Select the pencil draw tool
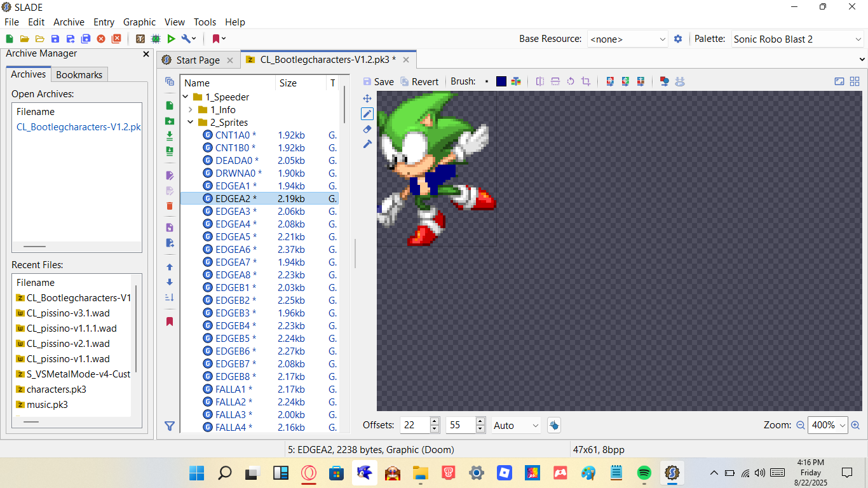Image resolution: width=868 pixels, height=488 pixels. click(x=367, y=114)
